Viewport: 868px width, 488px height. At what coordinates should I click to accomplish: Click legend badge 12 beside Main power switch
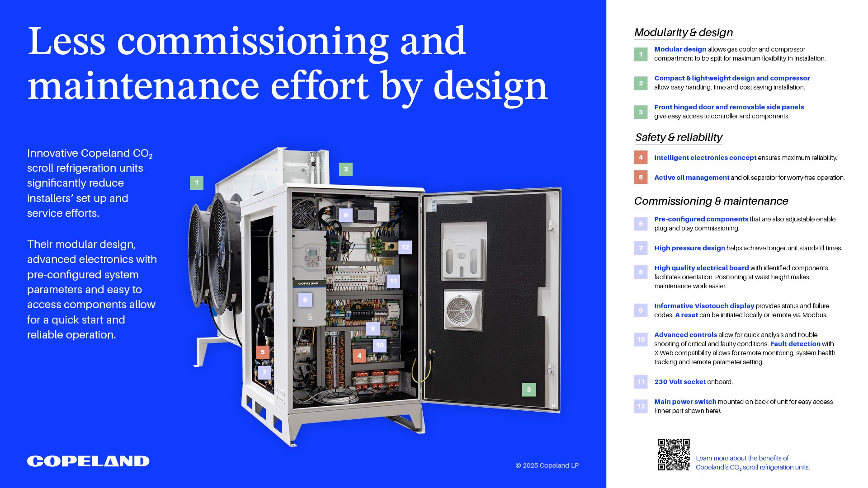[641, 406]
